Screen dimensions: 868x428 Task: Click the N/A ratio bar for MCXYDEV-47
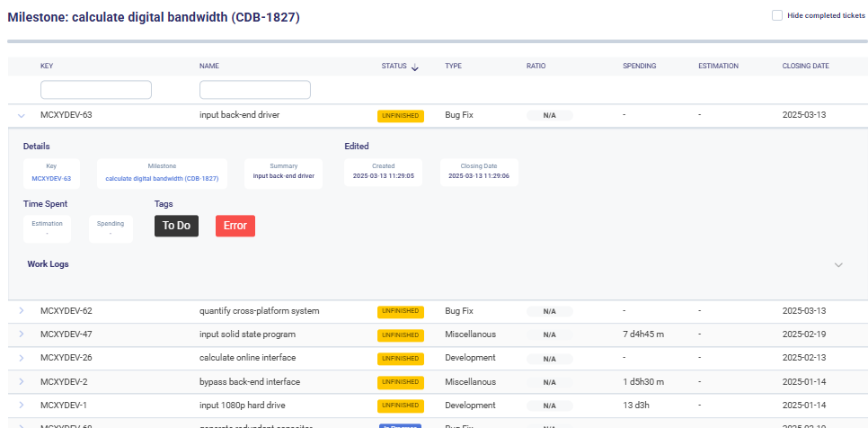pyautogui.click(x=550, y=335)
